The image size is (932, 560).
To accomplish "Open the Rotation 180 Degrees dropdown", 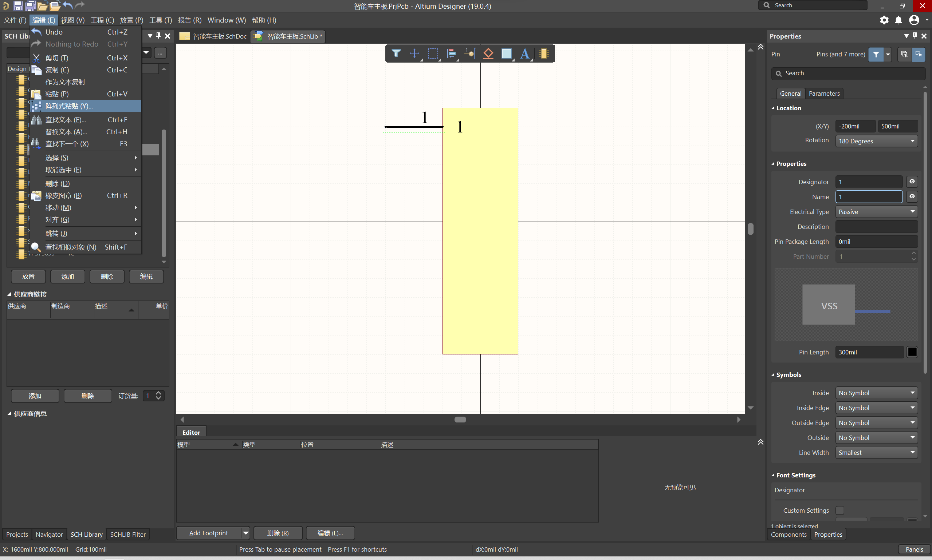I will [876, 141].
